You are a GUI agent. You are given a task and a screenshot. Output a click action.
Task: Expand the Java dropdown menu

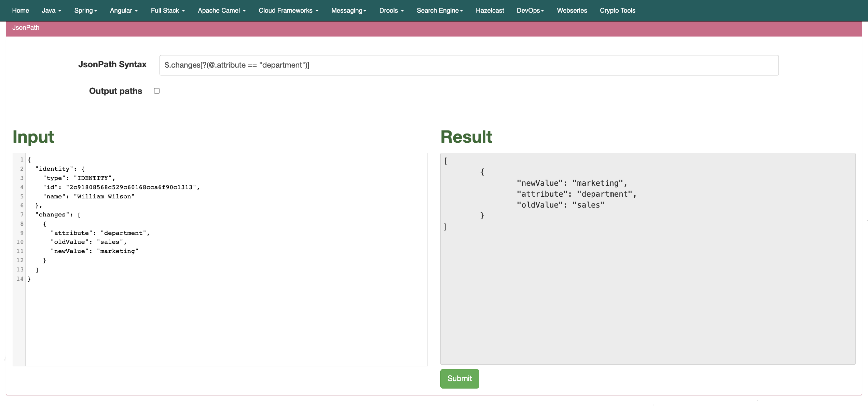pyautogui.click(x=52, y=11)
